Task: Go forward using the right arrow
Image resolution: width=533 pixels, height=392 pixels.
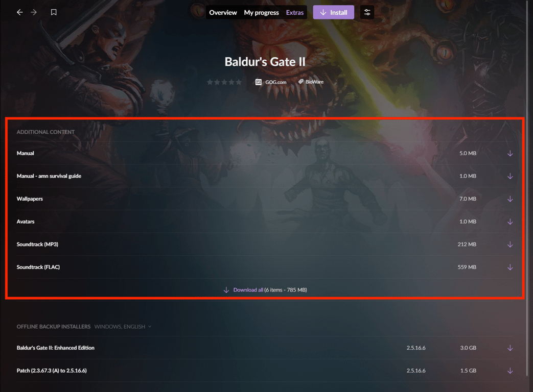Action: [x=34, y=13]
